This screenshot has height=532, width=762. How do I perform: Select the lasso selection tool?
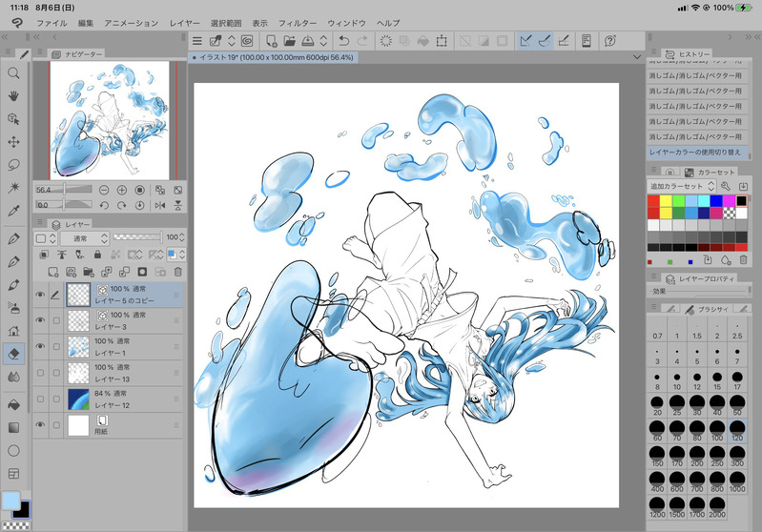[x=13, y=165]
